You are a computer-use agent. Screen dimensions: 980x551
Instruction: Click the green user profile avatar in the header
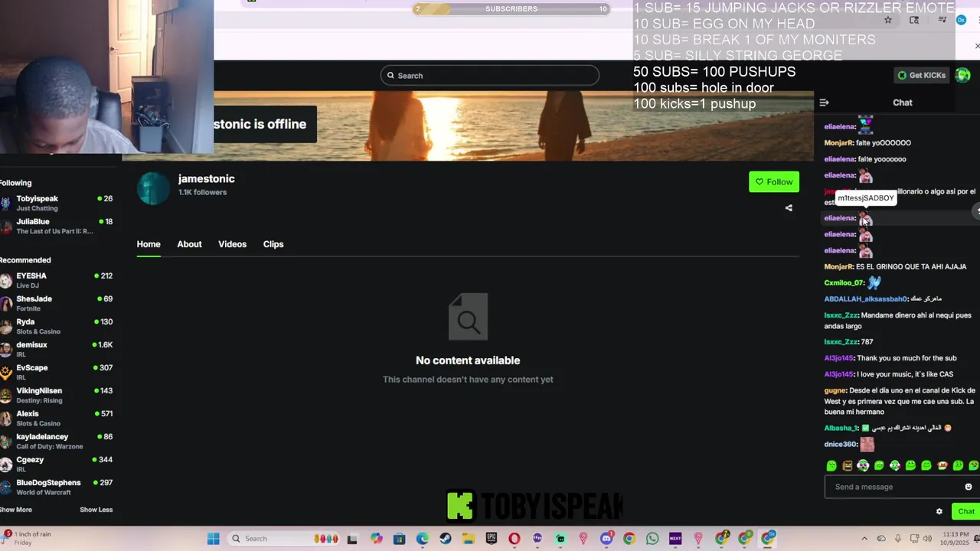[x=963, y=75]
